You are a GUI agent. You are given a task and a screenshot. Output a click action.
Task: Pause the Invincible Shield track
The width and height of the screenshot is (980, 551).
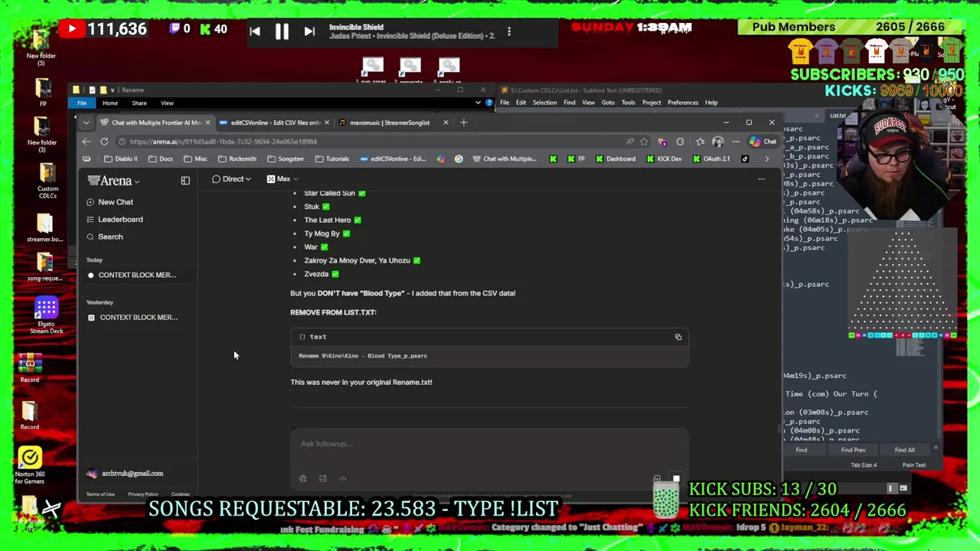tap(282, 31)
